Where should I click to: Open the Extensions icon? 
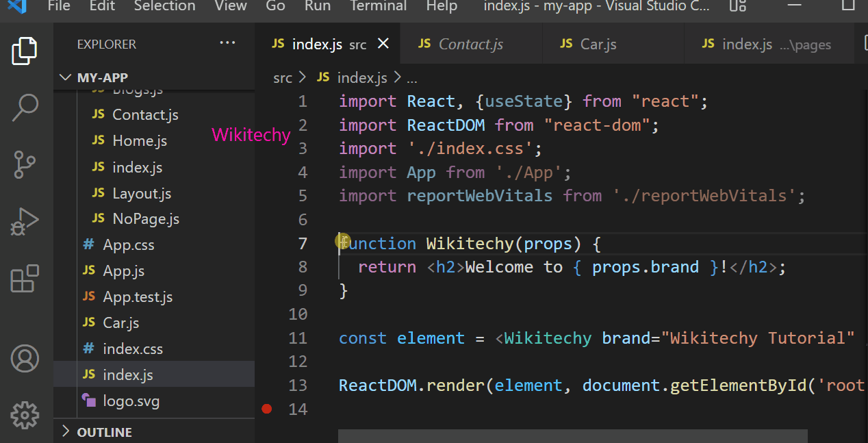click(x=25, y=278)
